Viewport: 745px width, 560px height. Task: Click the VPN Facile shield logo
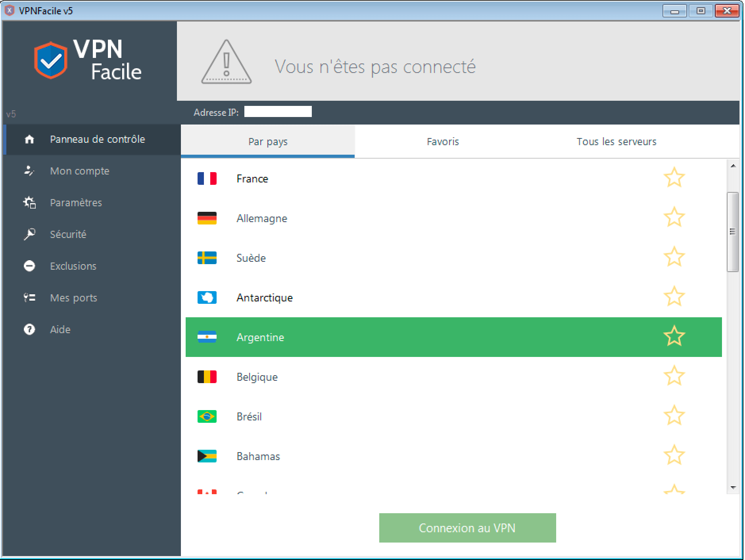pyautogui.click(x=51, y=61)
